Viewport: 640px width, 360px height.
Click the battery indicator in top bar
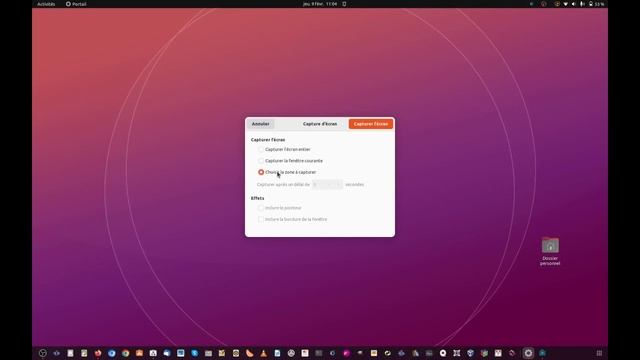tap(596, 4)
